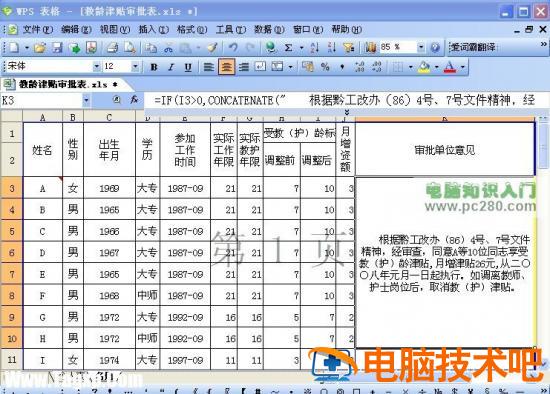This screenshot has height=394, width=550.
Task: Increase decimal places
Action: click(360, 67)
